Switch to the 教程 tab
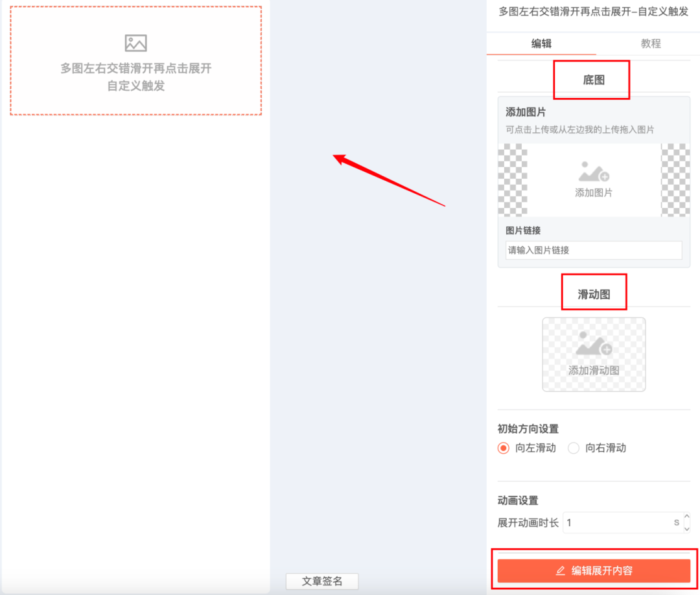The width and height of the screenshot is (700, 595). [x=651, y=43]
